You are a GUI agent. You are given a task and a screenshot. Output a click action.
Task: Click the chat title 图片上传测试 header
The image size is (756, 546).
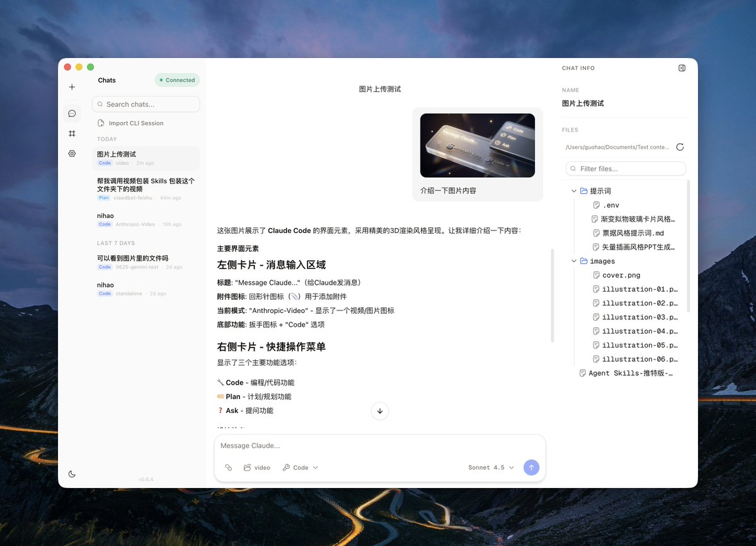click(x=380, y=89)
